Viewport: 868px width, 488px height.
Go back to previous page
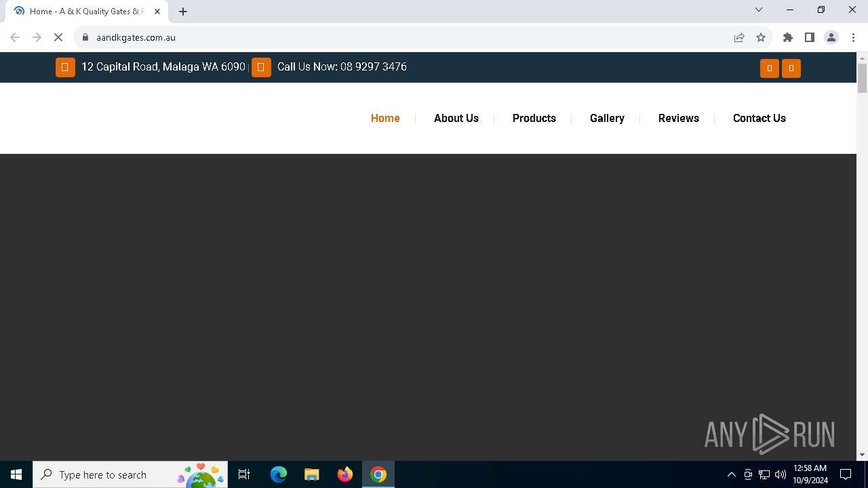click(x=15, y=37)
